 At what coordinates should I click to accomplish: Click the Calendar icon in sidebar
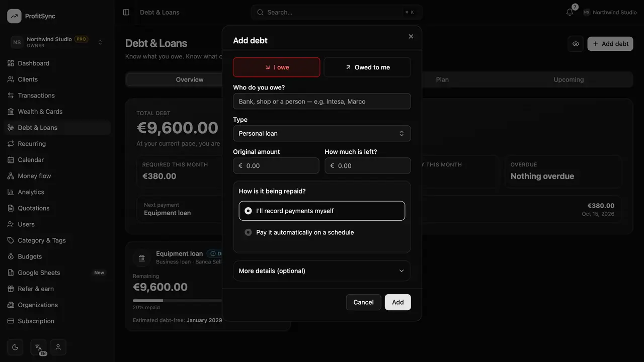[x=11, y=160]
